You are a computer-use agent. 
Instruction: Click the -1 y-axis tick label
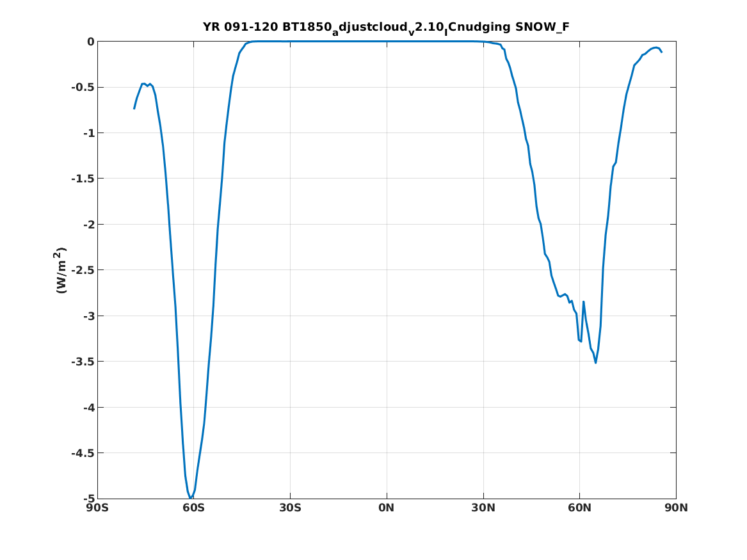88,133
